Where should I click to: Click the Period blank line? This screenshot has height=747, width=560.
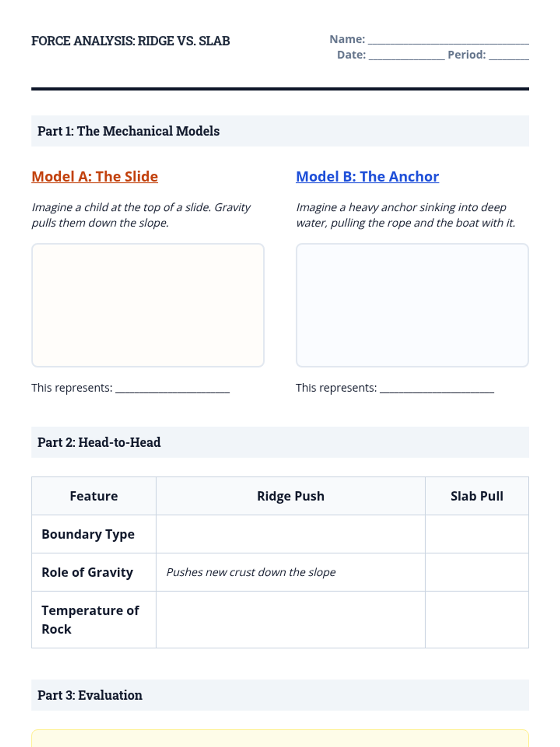509,55
